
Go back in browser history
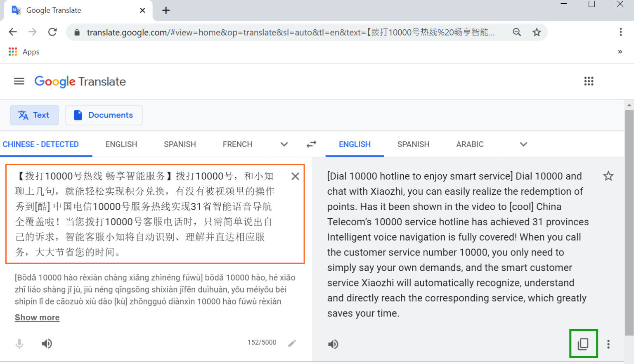coord(13,32)
